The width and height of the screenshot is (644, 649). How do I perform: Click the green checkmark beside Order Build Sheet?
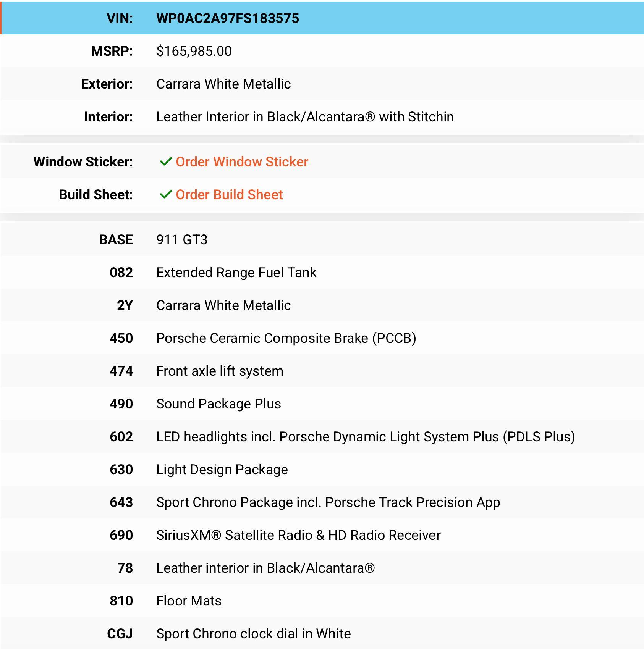[x=166, y=195]
